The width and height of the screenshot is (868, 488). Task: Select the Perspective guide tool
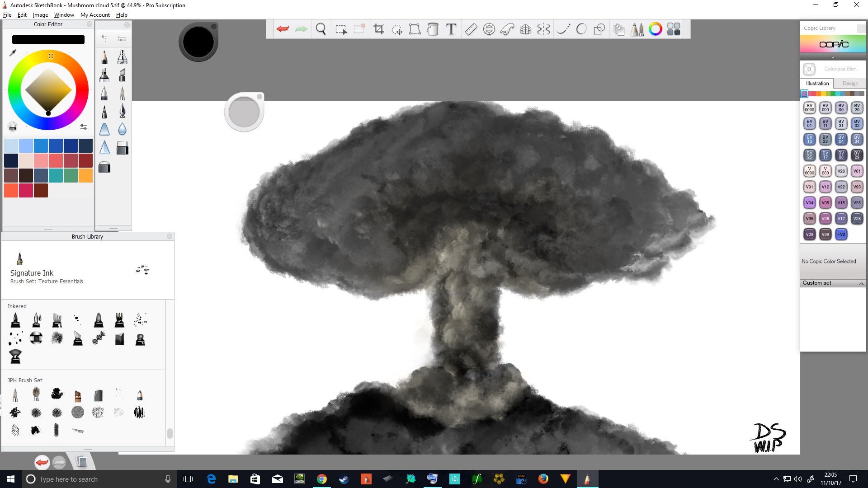click(525, 29)
